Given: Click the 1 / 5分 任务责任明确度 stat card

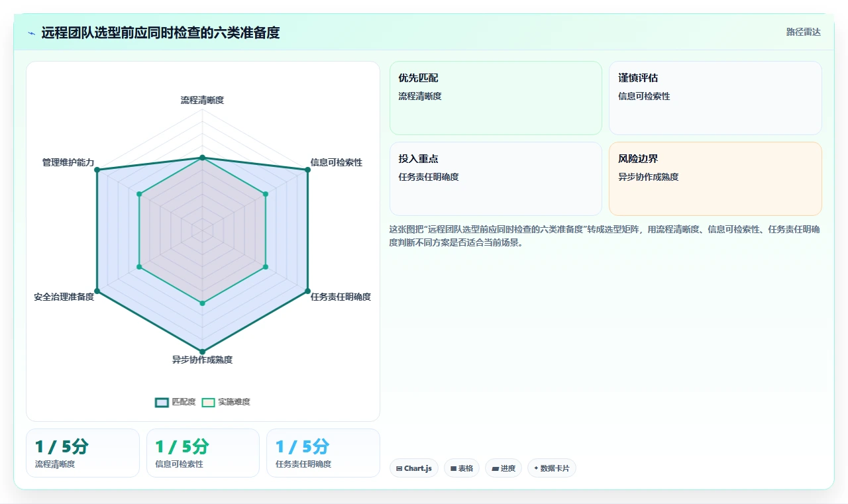Looking at the screenshot, I should [323, 453].
